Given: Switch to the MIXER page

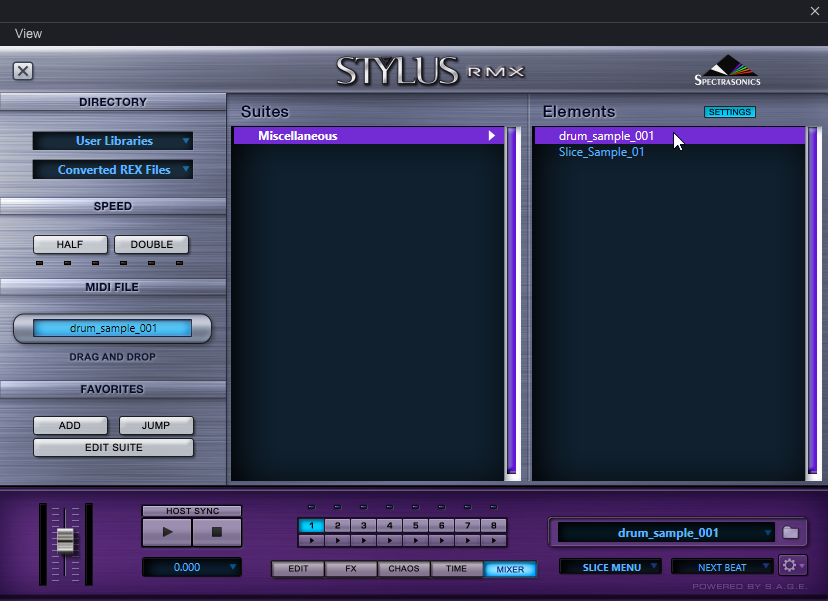Looking at the screenshot, I should 510,569.
